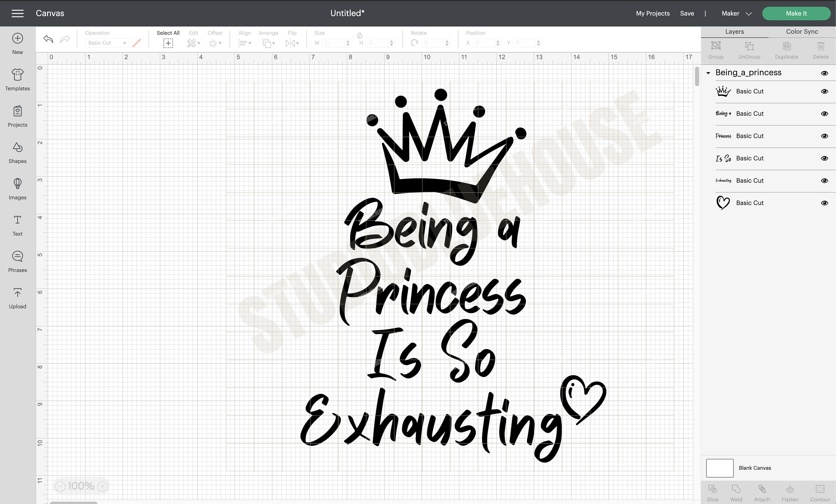
Task: Toggle visibility of the Exhausting layer
Action: coord(824,181)
